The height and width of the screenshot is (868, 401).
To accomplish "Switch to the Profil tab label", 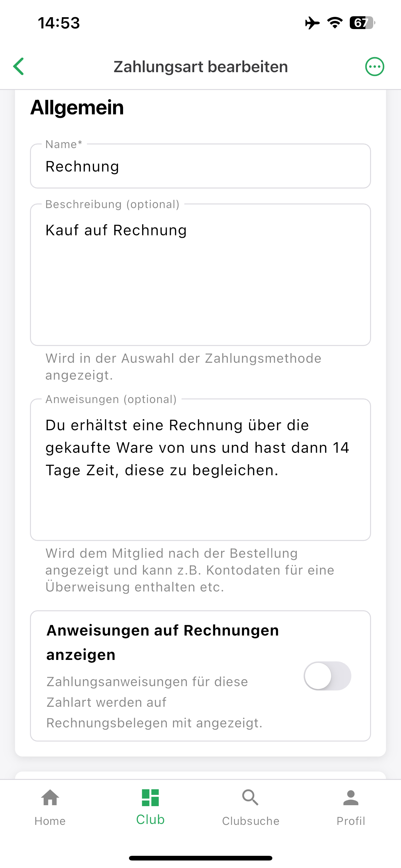I will click(x=351, y=821).
